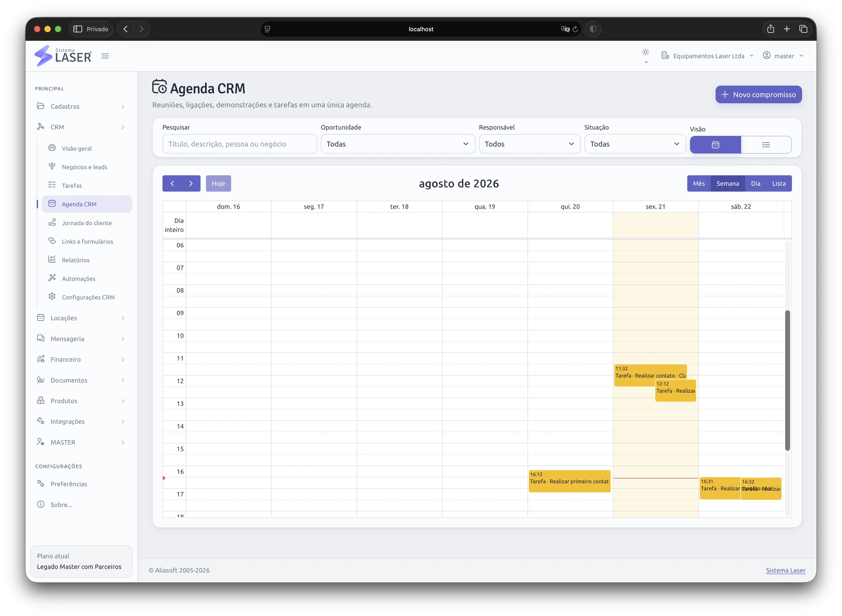Click the Documentos icon

tap(41, 380)
